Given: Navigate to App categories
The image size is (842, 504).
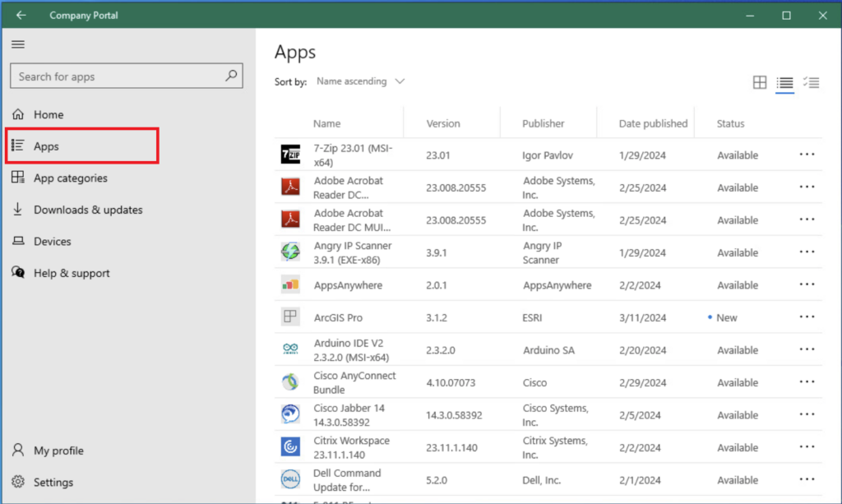Looking at the screenshot, I should click(x=70, y=178).
